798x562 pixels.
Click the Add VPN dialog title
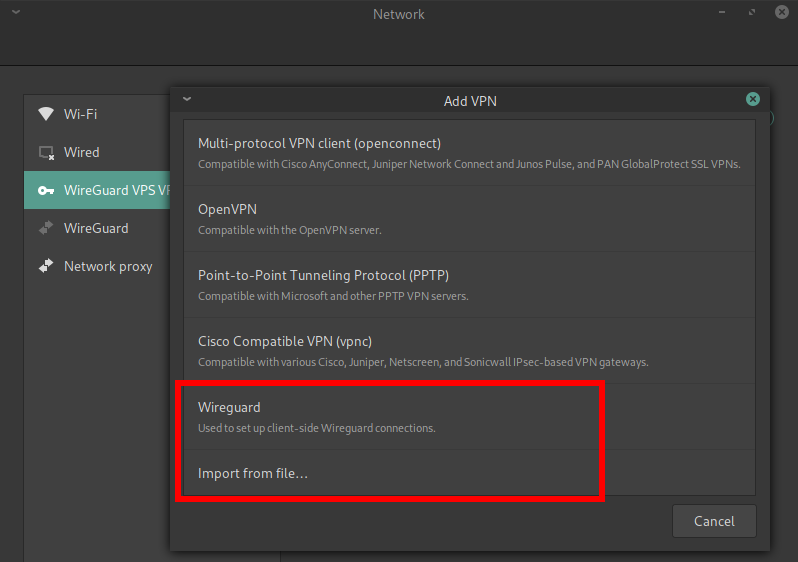[x=470, y=101]
